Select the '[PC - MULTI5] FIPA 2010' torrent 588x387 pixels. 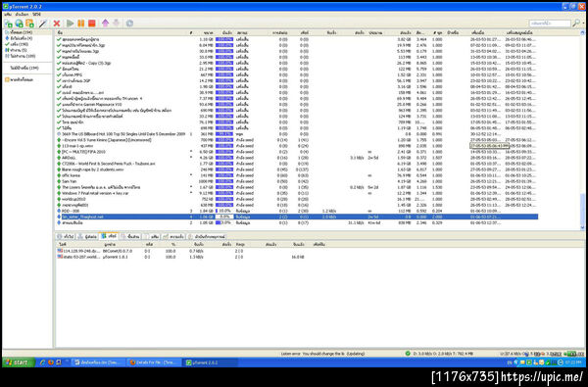[296, 152]
